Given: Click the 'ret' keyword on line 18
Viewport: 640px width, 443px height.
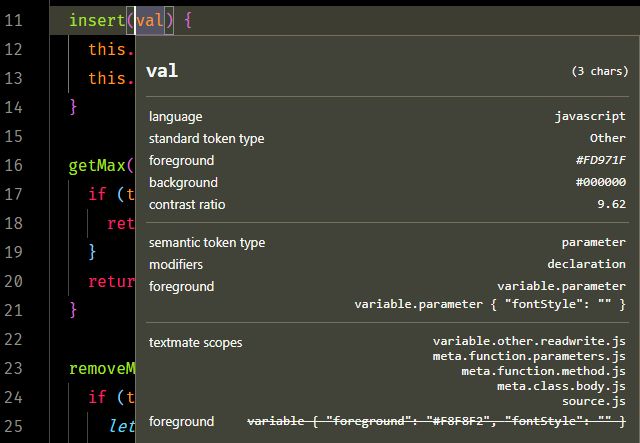Looking at the screenshot, I should (x=121, y=223).
